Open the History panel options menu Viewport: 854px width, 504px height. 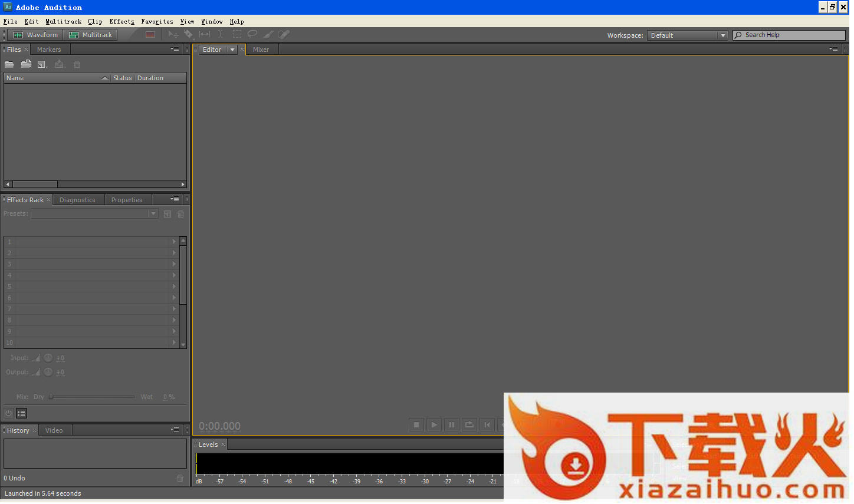pos(175,430)
